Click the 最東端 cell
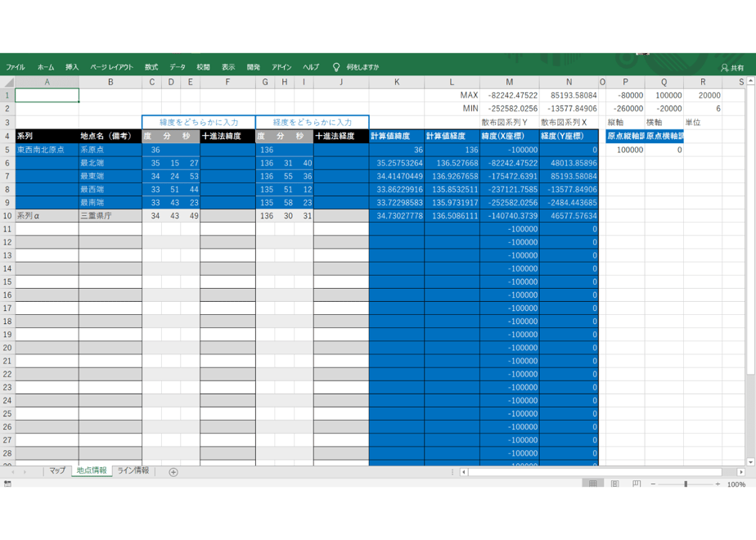This screenshot has width=756, height=540. tap(110, 176)
